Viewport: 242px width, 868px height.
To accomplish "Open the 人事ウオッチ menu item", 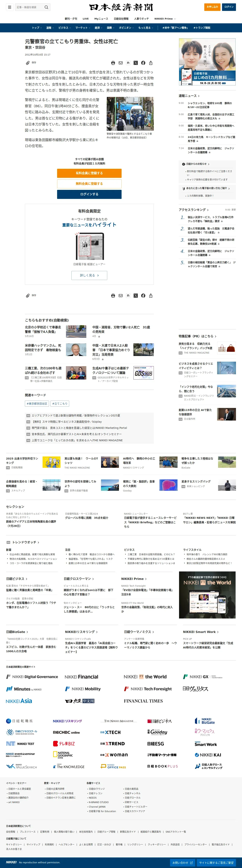I will point(141,19).
